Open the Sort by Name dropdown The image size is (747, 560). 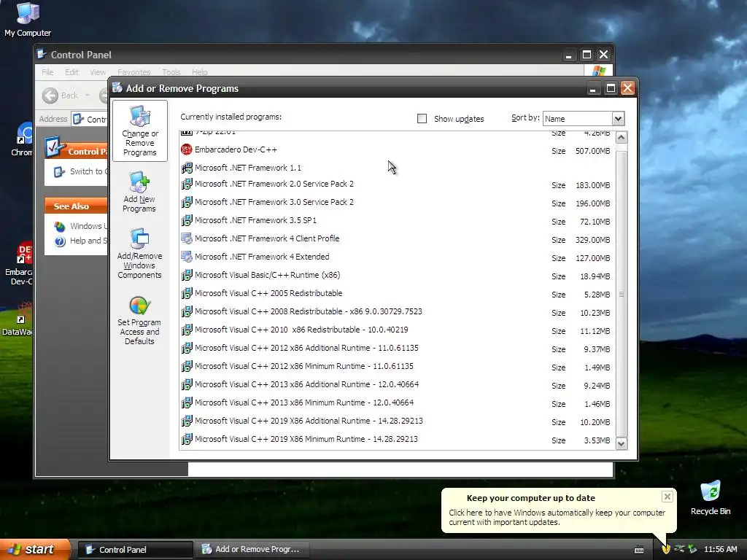618,119
